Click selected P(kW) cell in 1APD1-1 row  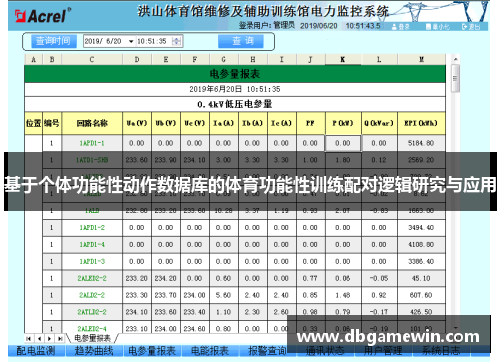pyautogui.click(x=343, y=143)
